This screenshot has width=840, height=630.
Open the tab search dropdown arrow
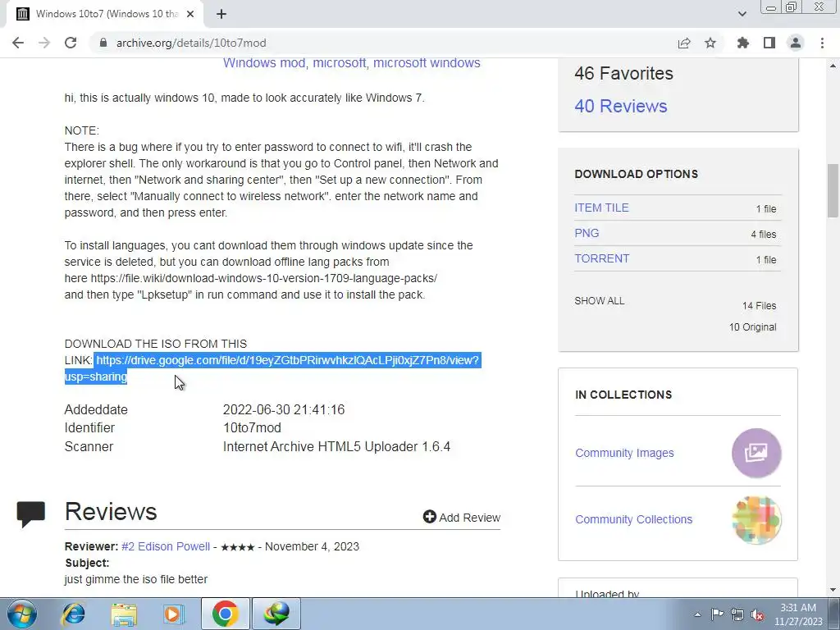(742, 14)
